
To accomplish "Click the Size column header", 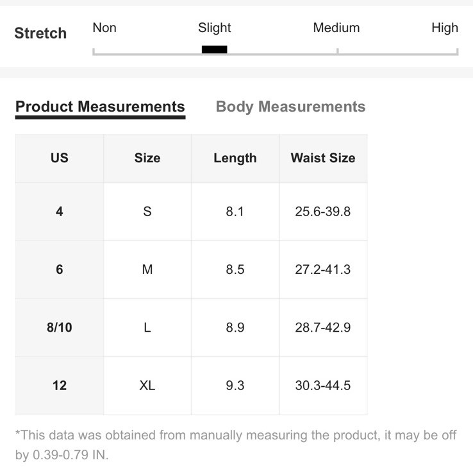I will (147, 158).
